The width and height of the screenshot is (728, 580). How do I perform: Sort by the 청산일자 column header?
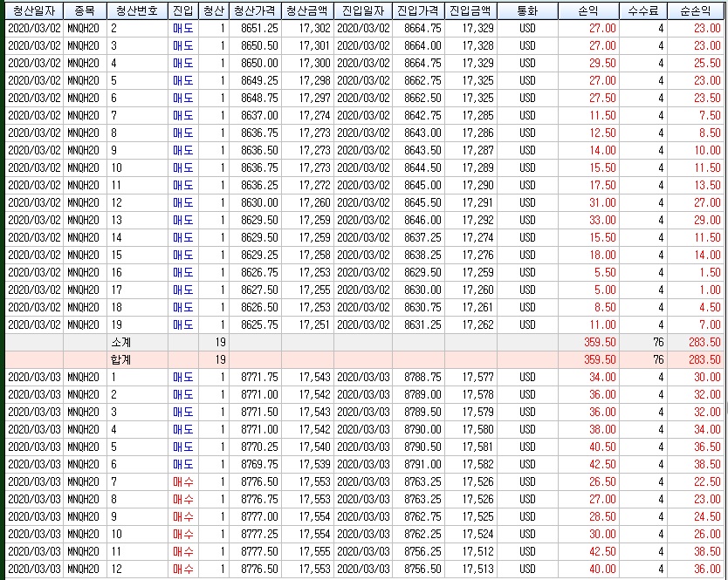coord(34,10)
